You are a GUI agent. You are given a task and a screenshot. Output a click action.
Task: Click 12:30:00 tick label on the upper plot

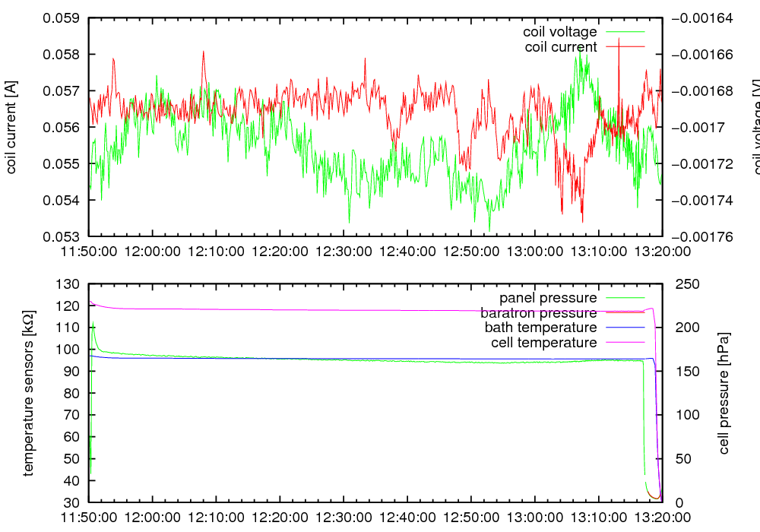tap(344, 250)
